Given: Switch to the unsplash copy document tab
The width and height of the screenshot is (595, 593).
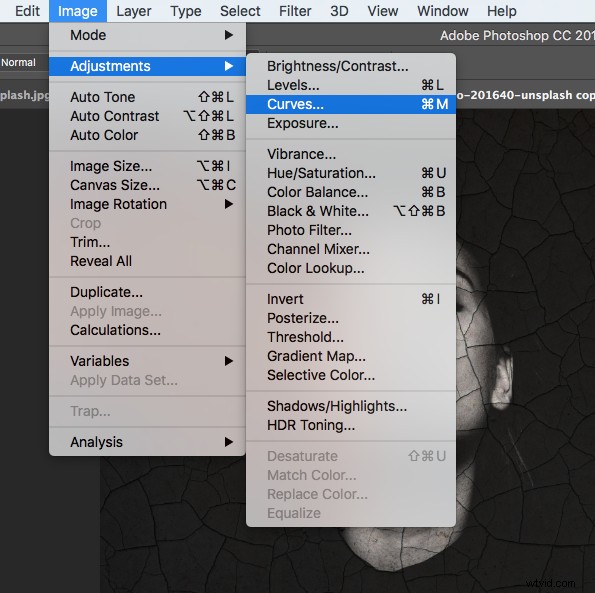Looking at the screenshot, I should click(x=526, y=95).
